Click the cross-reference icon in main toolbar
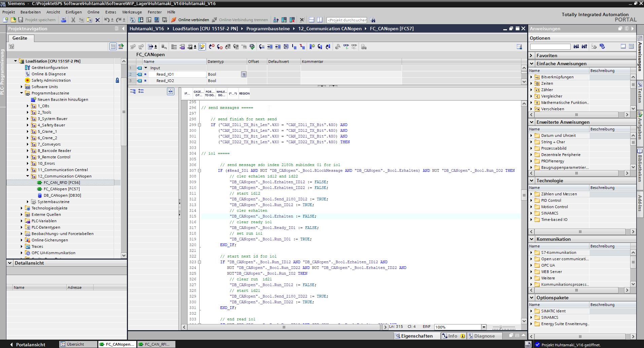The image size is (644, 348). (x=302, y=20)
